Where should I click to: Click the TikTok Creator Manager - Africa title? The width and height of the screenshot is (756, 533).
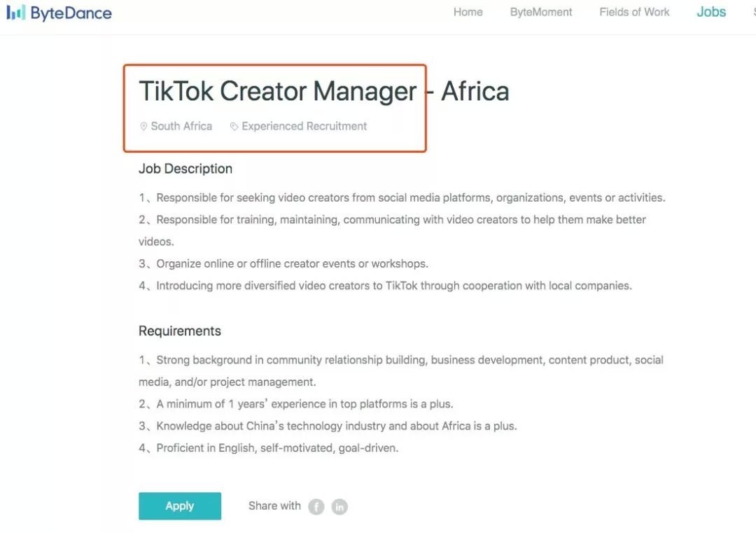323,91
